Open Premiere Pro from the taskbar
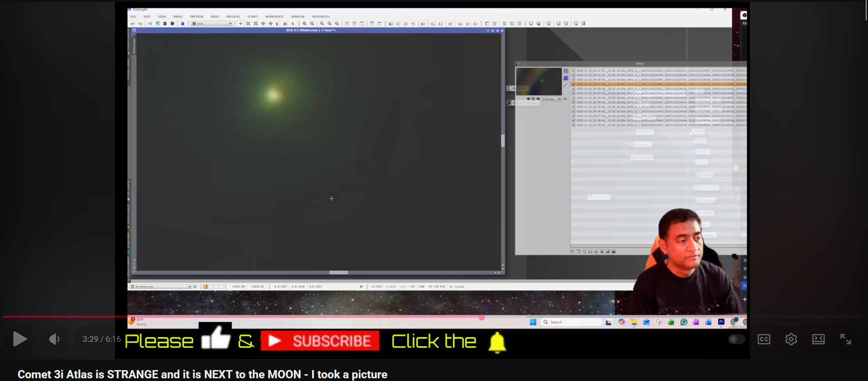The image size is (868, 381). [x=721, y=322]
